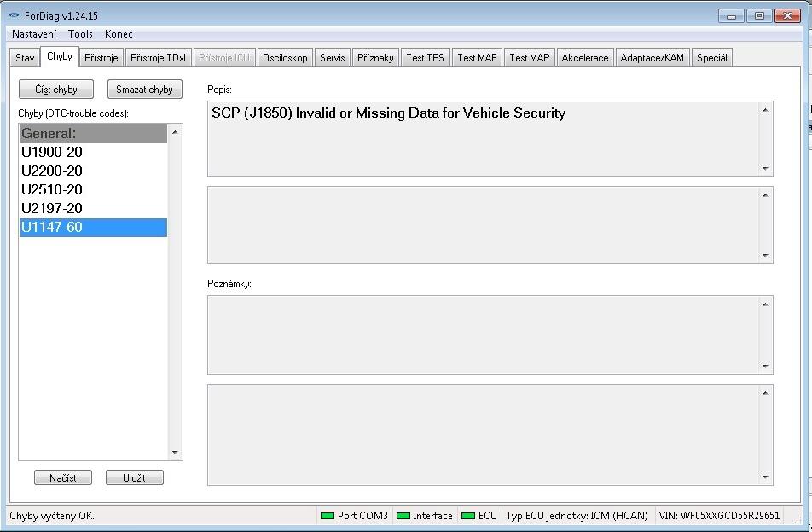Open the Adaptace/KAM tab

652,58
